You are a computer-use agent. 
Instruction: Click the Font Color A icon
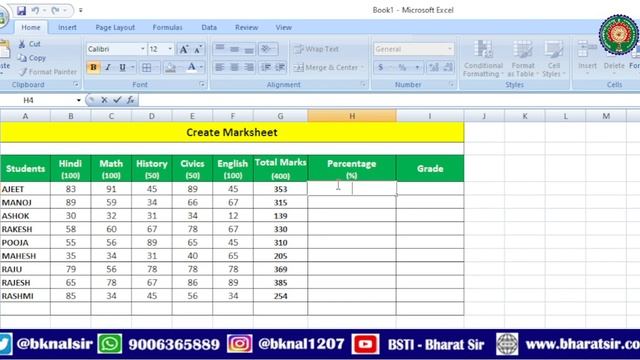tap(191, 67)
